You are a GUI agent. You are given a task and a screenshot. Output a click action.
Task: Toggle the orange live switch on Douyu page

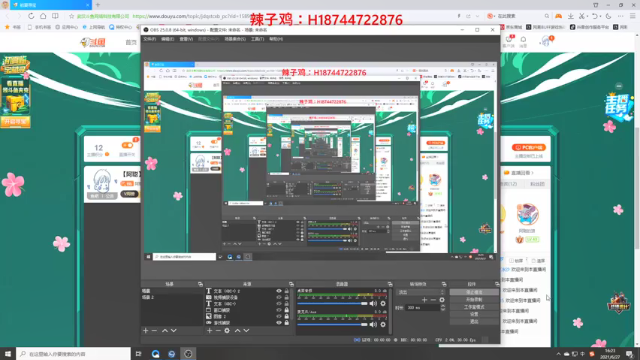pos(127,145)
